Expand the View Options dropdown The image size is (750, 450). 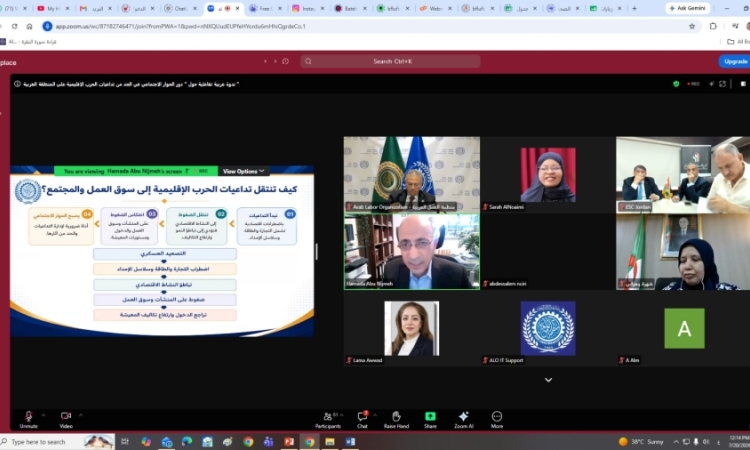coord(243,171)
